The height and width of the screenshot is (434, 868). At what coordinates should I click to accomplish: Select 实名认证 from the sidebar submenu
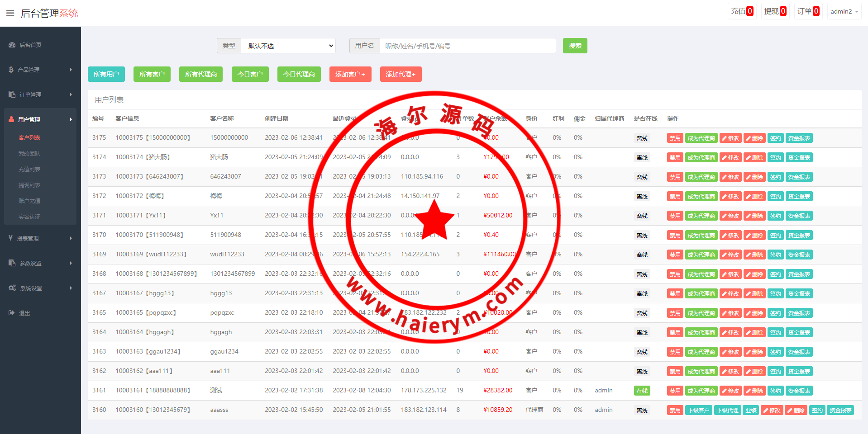click(29, 217)
